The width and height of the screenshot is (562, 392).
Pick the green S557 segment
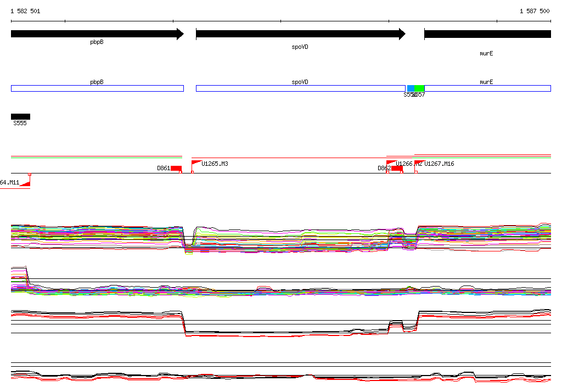tap(419, 88)
